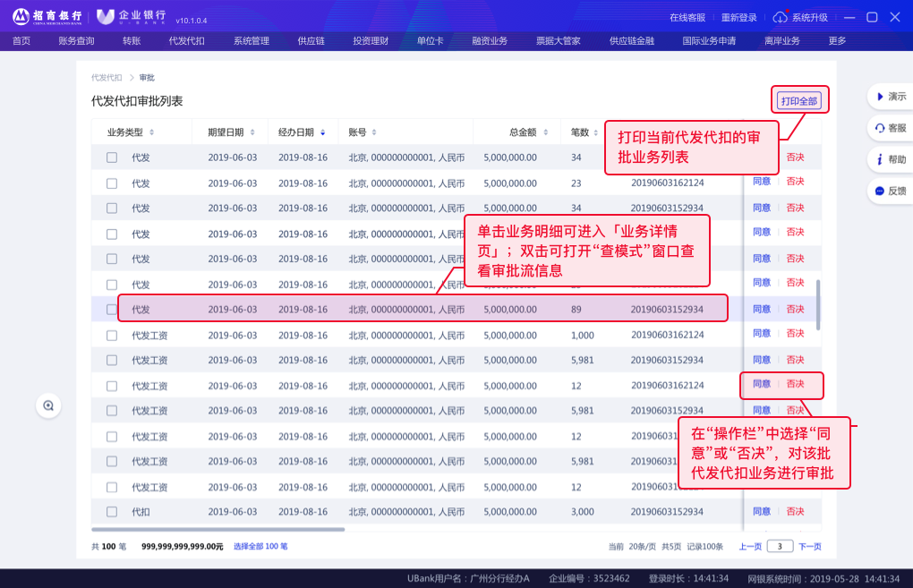This screenshot has height=588, width=913.
Task: Go to the 首页 menu
Action: tap(21, 41)
